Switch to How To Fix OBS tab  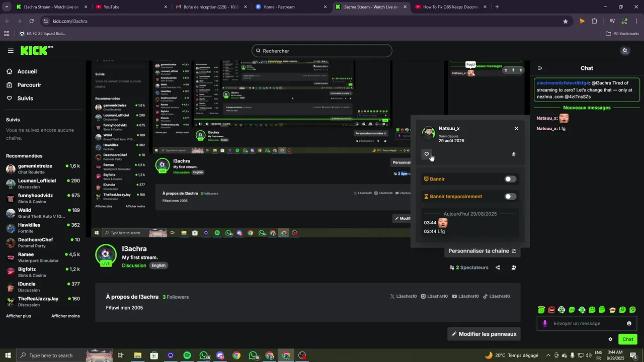(x=450, y=7)
